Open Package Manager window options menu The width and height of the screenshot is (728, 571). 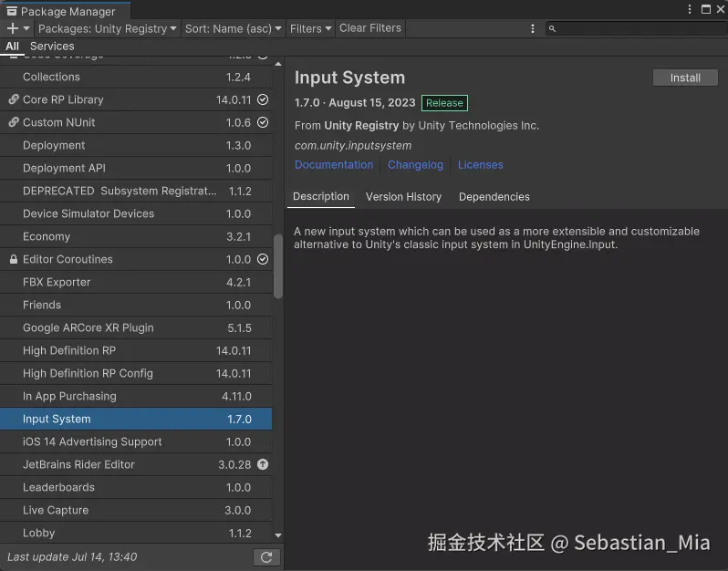point(690,9)
